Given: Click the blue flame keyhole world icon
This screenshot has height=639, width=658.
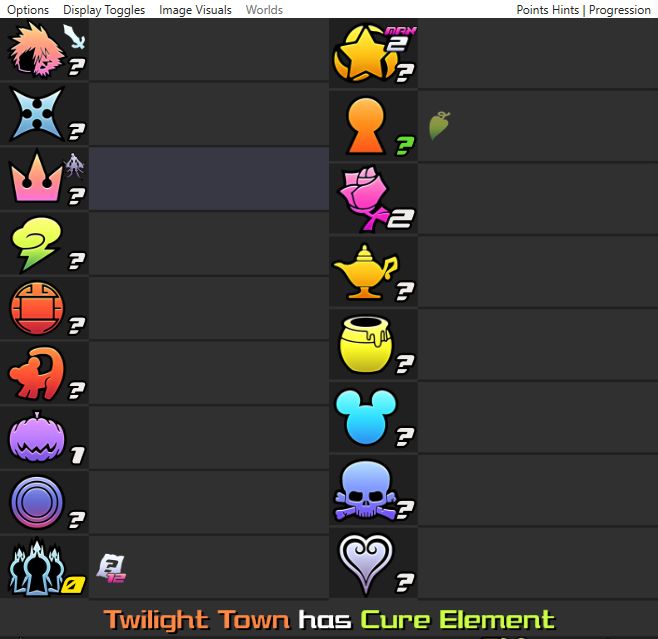Looking at the screenshot, I should (37, 566).
